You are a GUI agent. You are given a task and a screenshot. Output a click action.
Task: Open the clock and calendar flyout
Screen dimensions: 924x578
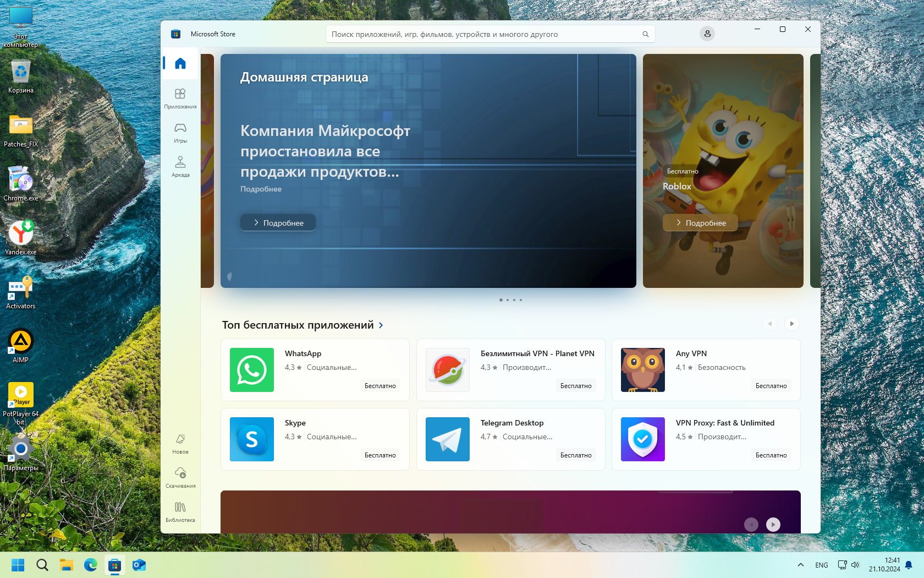pyautogui.click(x=884, y=565)
